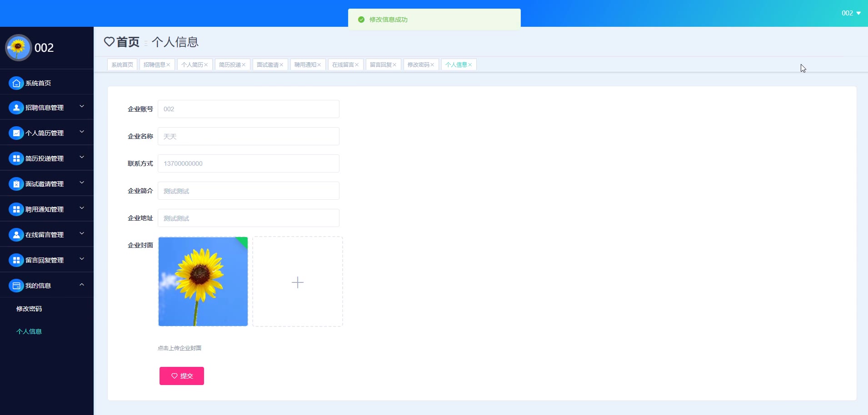Open 修改密码 in sidebar submenu
868x415 pixels.
point(29,309)
